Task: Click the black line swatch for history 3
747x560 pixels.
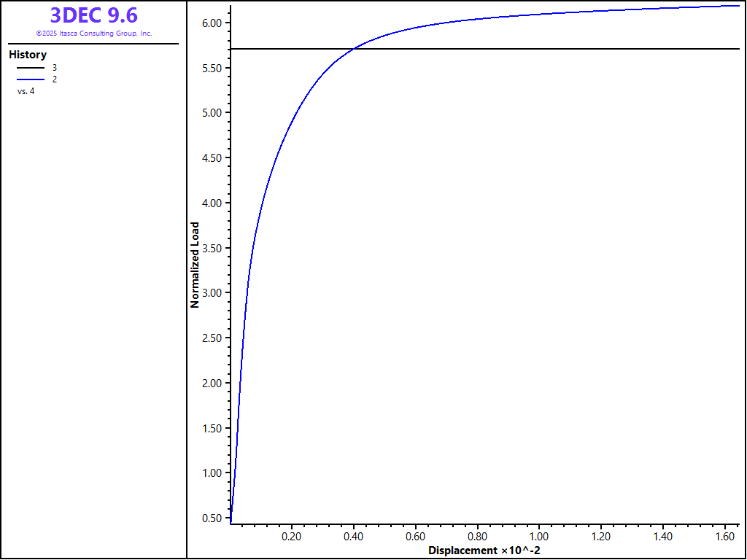Action: 31,67
